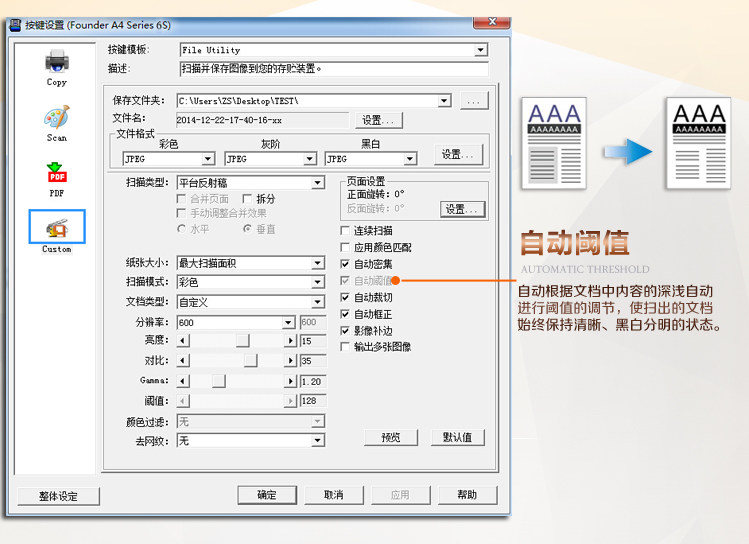Viewport: 749px width, 544px height.
Task: Click the brightness slider right arrow
Action: [x=290, y=341]
